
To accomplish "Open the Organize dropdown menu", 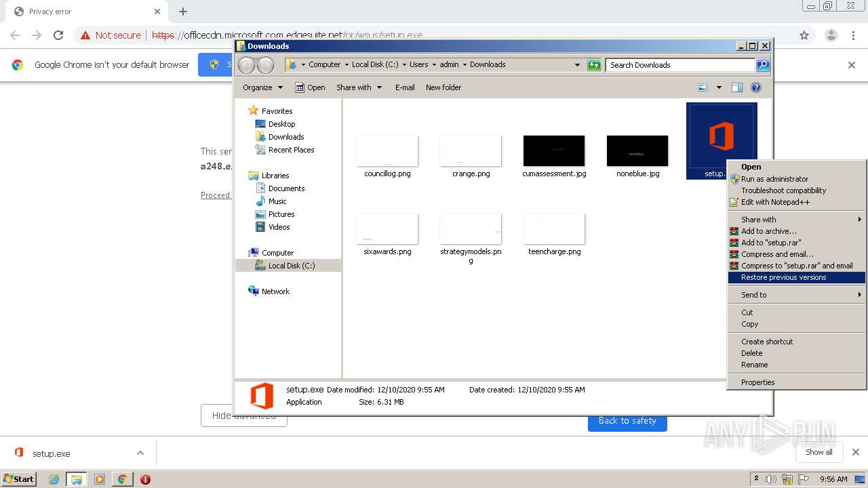I will 262,87.
